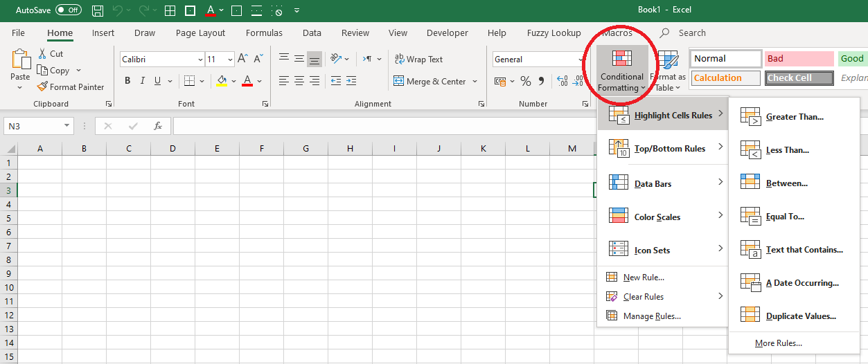This screenshot has height=364, width=868.
Task: Apply Italic formatting button
Action: tap(143, 81)
